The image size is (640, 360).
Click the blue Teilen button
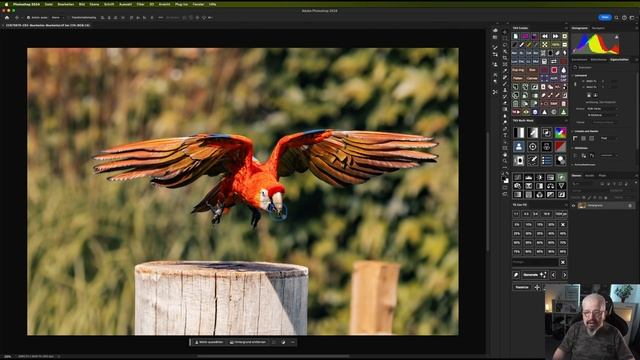(605, 17)
